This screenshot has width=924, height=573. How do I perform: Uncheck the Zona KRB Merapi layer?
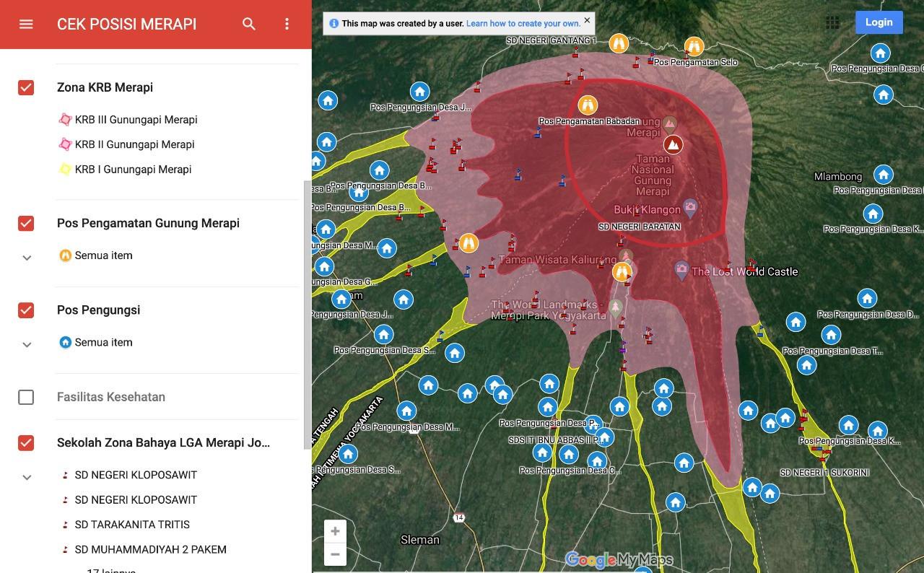tap(26, 87)
